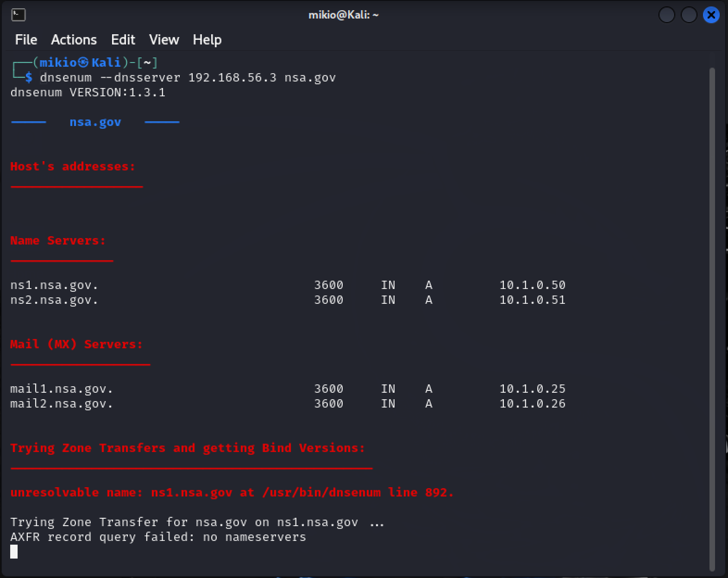
Task: Click the 'Name Servers:' heading
Action: (58, 240)
